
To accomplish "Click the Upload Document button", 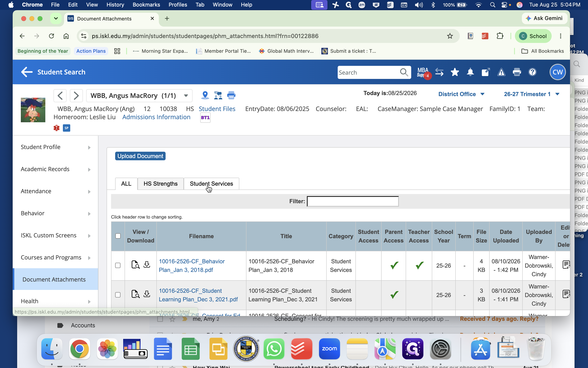I will [140, 156].
